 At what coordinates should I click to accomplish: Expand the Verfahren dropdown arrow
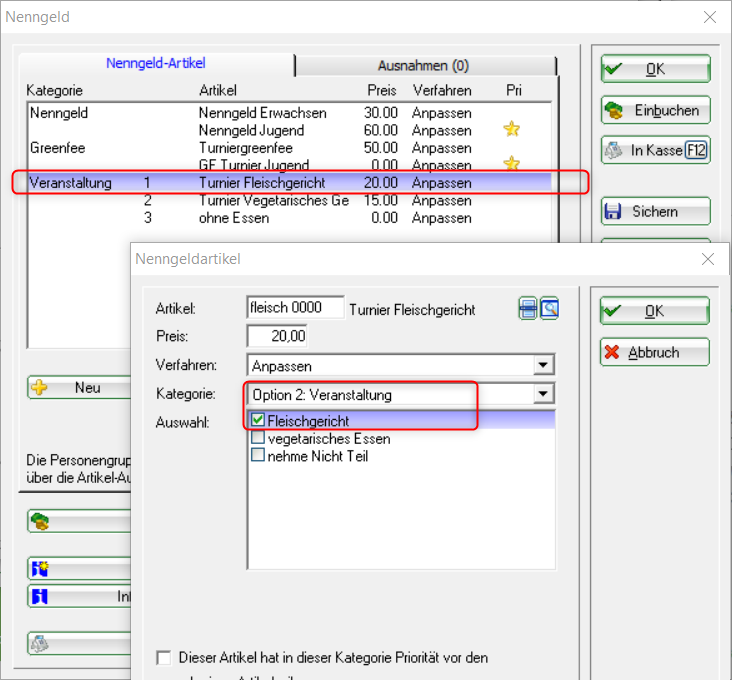coord(543,366)
